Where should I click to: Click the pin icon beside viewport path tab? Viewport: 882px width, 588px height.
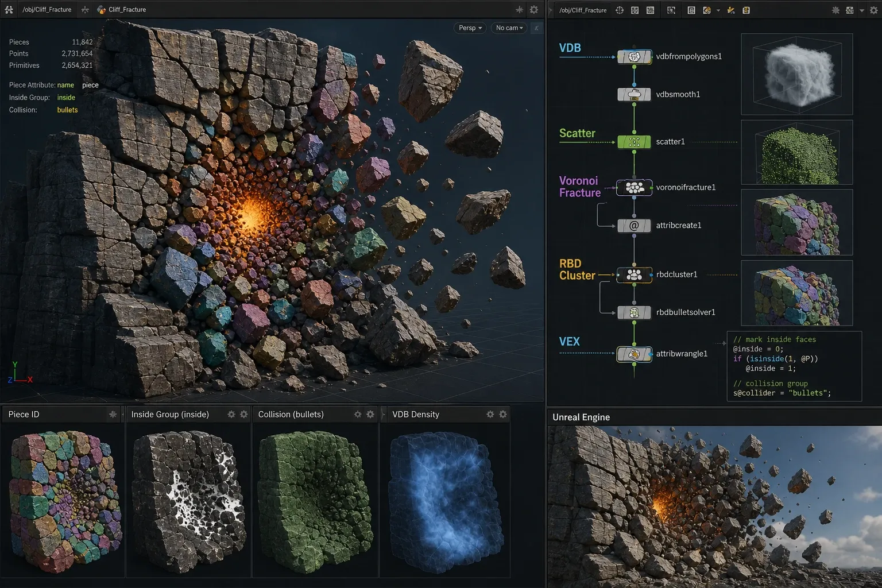[x=85, y=10]
